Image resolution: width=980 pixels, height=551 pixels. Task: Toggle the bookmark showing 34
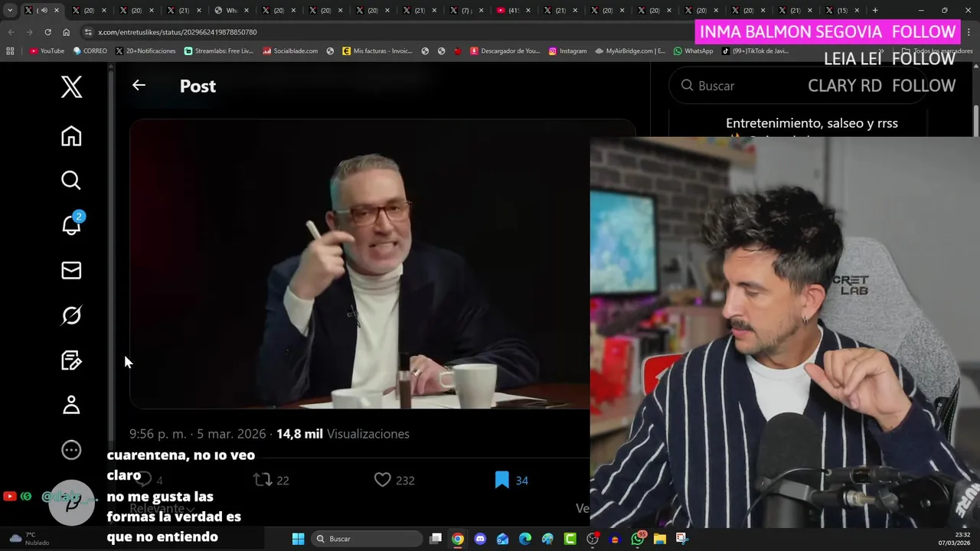tap(511, 480)
